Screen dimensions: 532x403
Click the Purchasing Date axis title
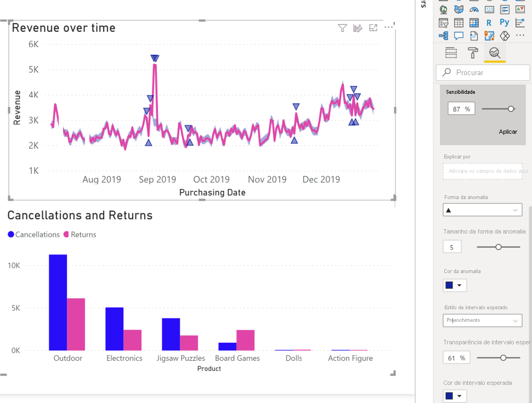tap(212, 192)
